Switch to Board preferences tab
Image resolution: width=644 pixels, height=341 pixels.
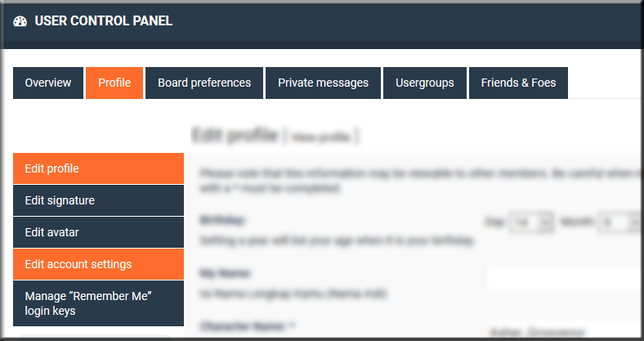pos(204,83)
